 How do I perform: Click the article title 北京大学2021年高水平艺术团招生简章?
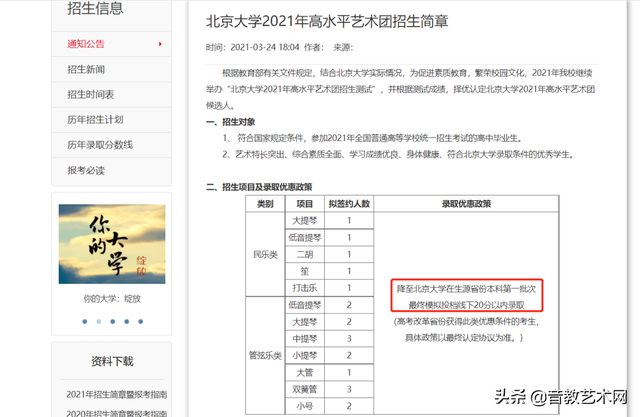[x=327, y=21]
